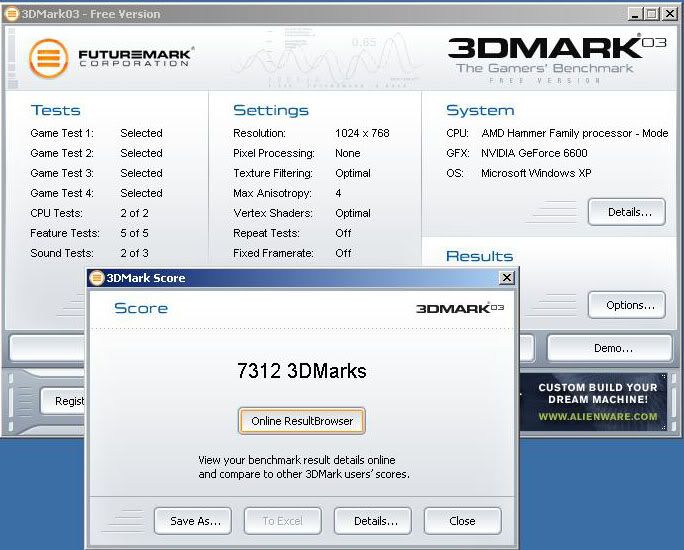Open Details... in the Score dialog
This screenshot has height=550, width=684.
pos(373,521)
